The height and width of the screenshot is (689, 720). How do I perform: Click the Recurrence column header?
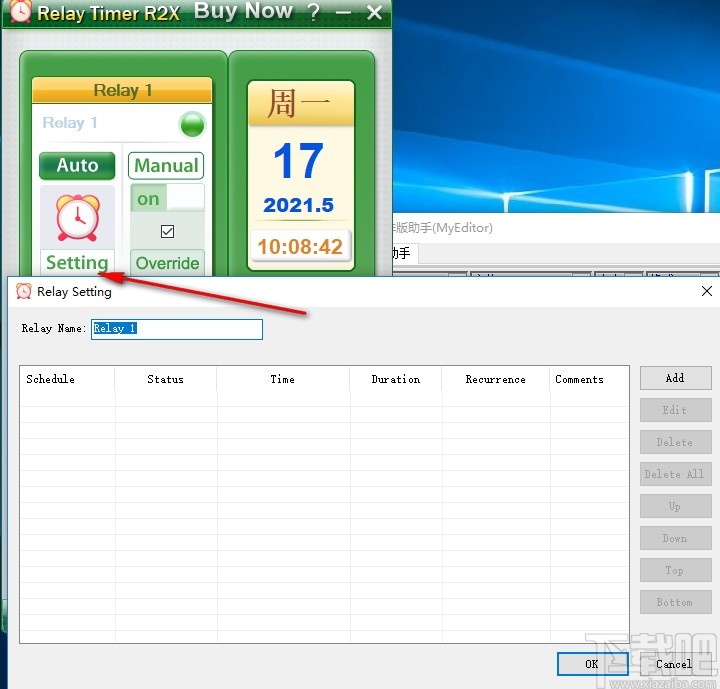pos(495,379)
